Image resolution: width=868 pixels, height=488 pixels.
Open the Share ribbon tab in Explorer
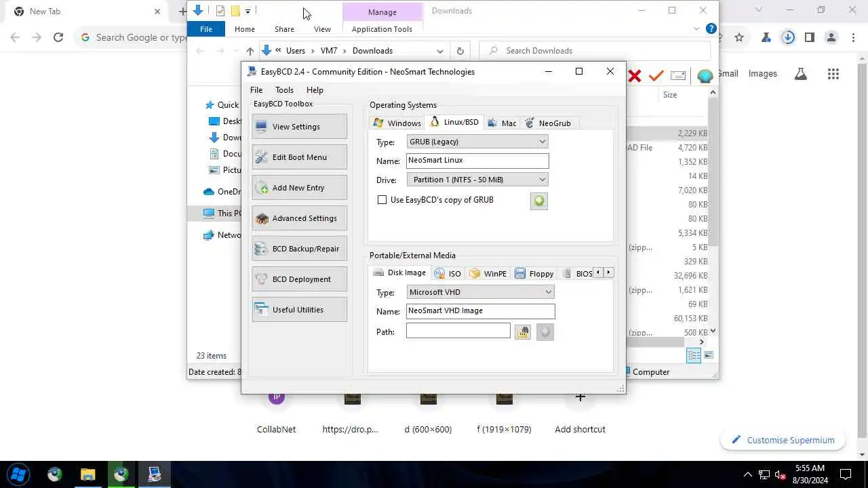284,29
